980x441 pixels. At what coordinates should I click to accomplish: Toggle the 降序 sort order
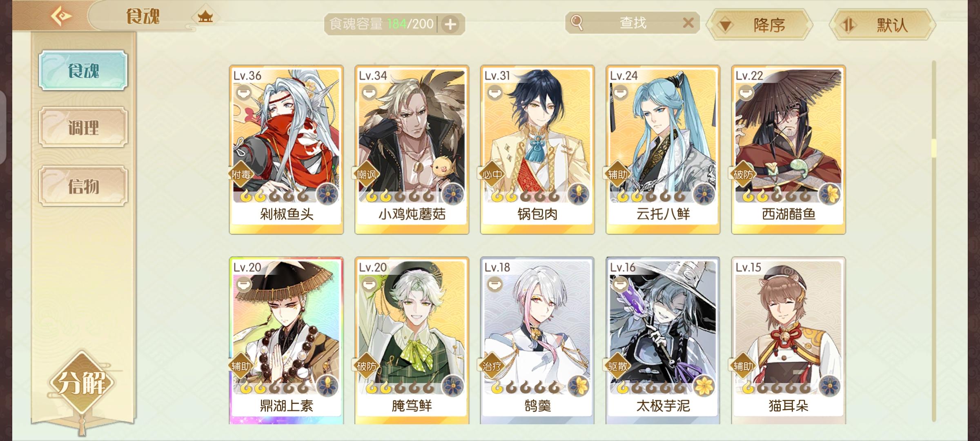pyautogui.click(x=759, y=25)
